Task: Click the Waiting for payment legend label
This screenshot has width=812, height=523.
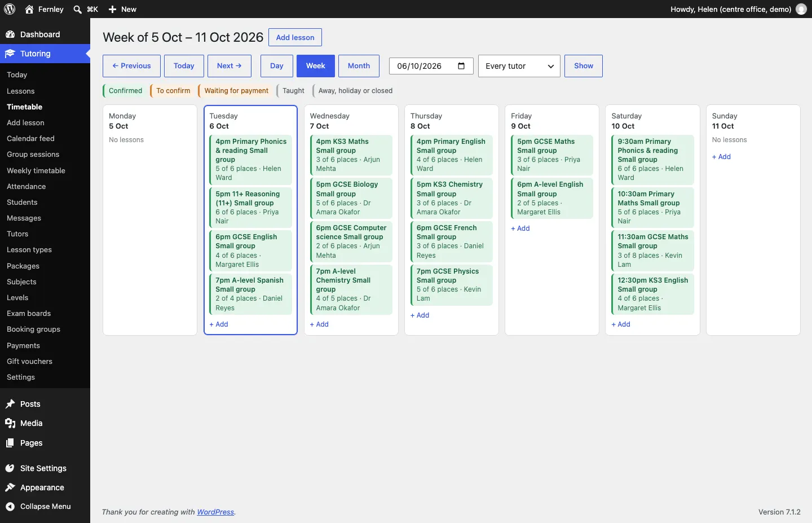Action: click(236, 91)
